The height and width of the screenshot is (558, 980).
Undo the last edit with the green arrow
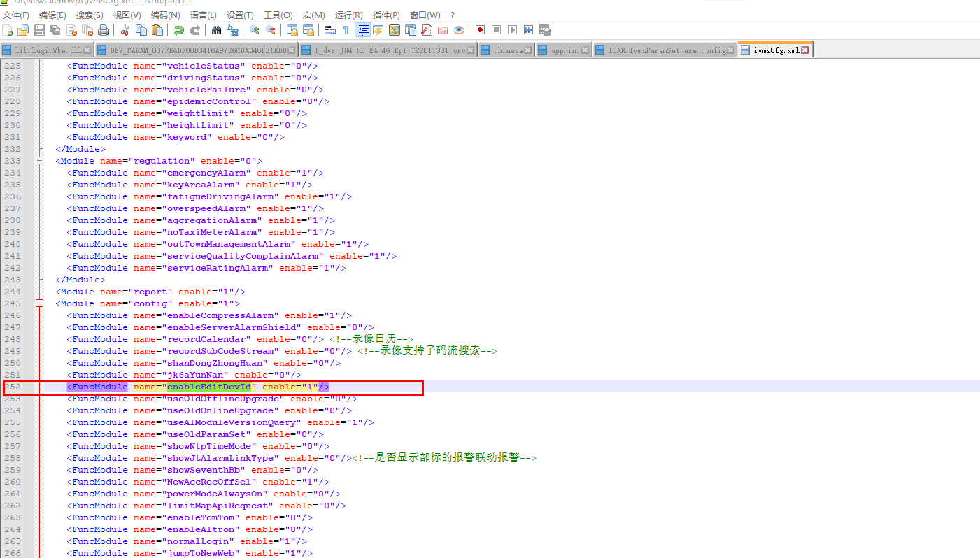(179, 30)
